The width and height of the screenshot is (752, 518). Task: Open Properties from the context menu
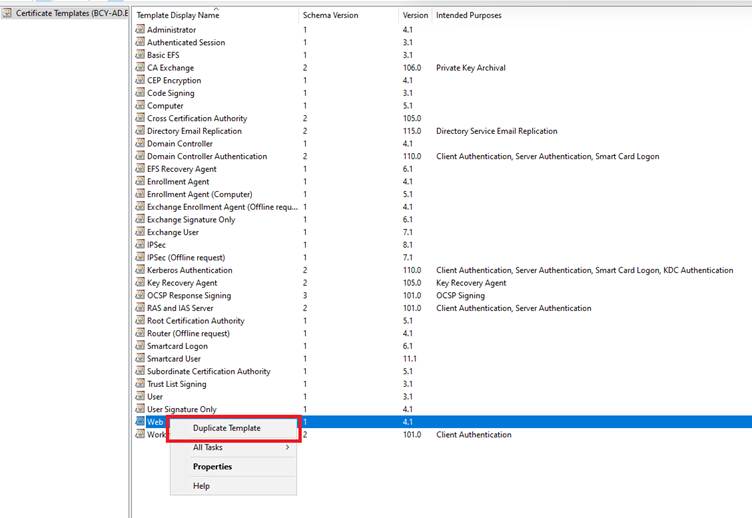(234, 467)
